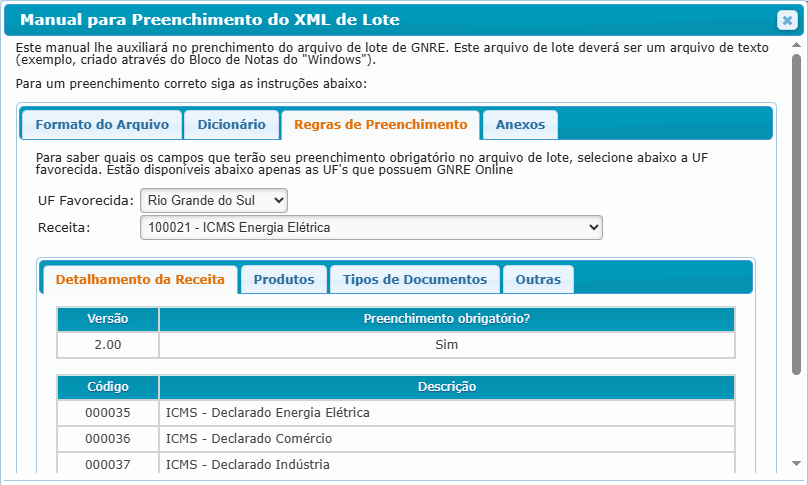Screen dimensions: 808x485
Task: Go to the Anexos tab
Action: click(x=520, y=125)
